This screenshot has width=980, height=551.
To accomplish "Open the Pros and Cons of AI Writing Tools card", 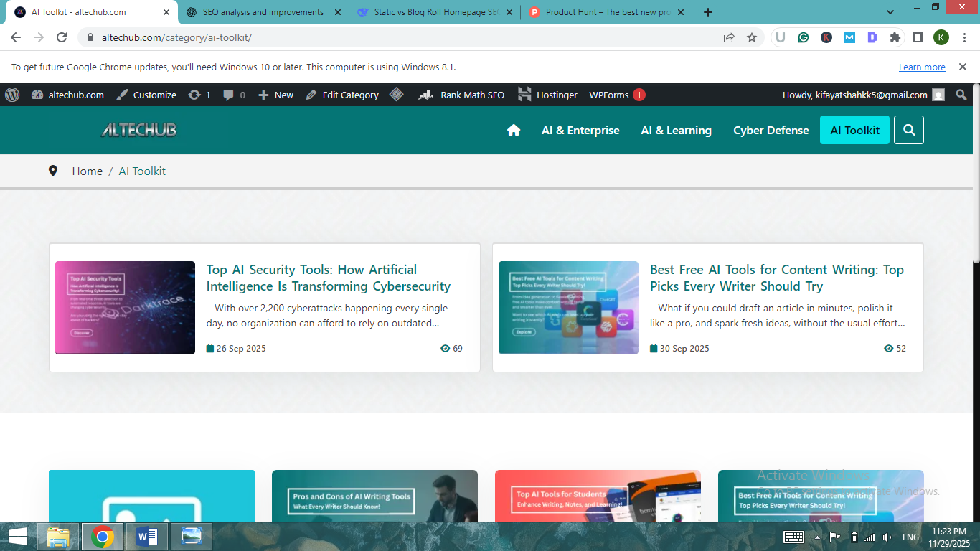I will tap(374, 496).
